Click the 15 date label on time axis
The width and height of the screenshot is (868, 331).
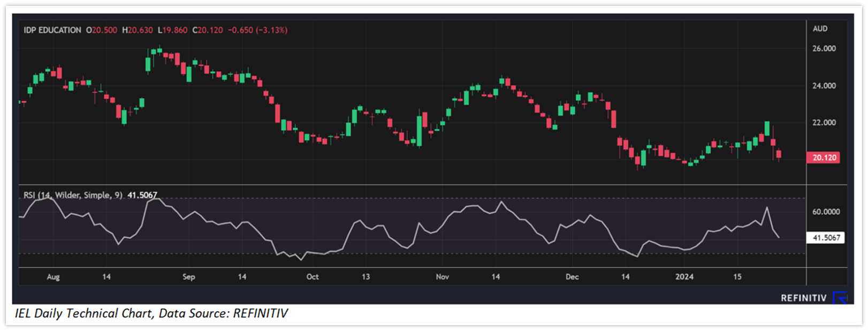click(x=737, y=277)
